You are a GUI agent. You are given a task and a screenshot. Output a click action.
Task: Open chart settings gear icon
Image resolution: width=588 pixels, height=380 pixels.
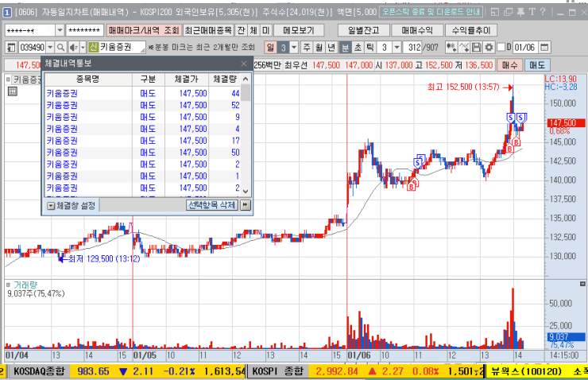(489, 47)
